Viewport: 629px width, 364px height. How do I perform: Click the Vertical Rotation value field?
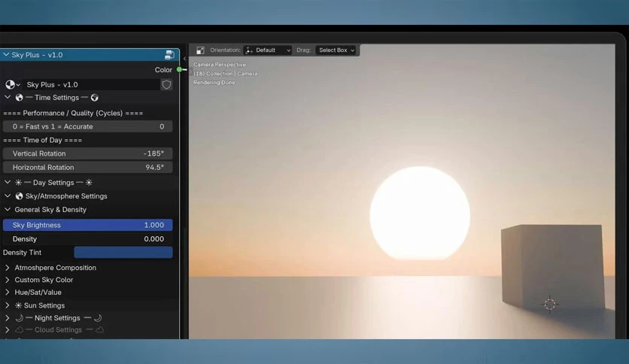coord(87,153)
